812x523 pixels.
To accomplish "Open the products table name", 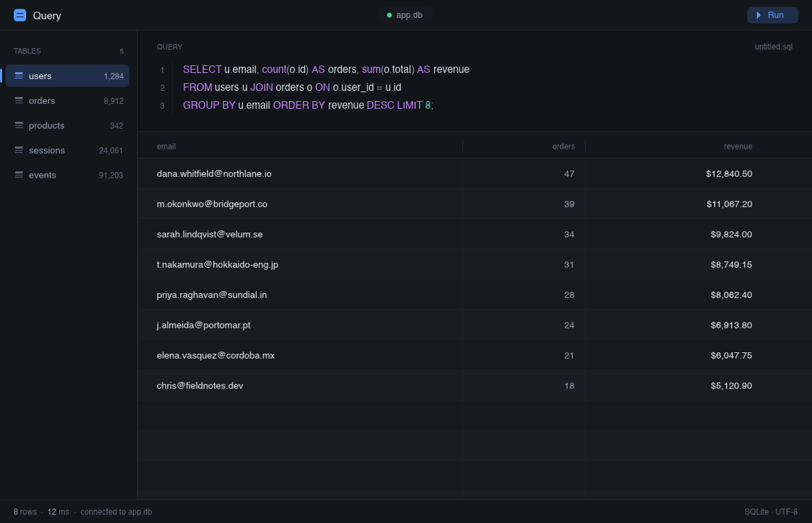I will tap(46, 126).
